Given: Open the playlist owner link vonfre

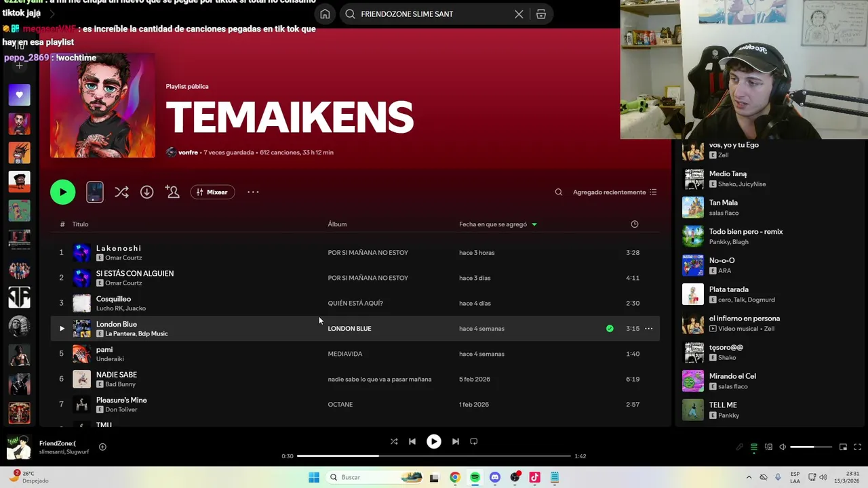Looking at the screenshot, I should [x=188, y=152].
